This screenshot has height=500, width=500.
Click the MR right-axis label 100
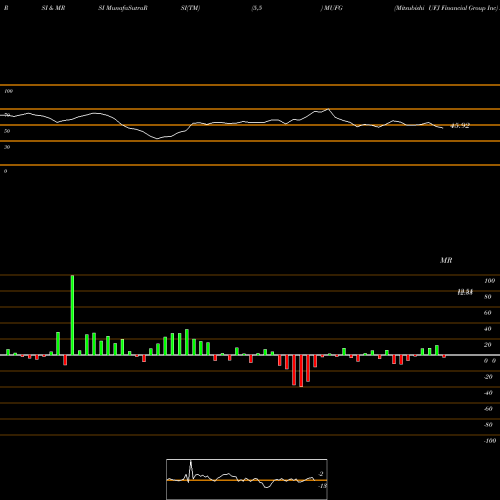click(490, 281)
